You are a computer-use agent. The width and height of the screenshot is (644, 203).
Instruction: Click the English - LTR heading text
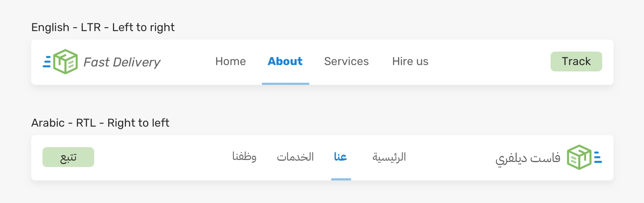click(x=103, y=27)
